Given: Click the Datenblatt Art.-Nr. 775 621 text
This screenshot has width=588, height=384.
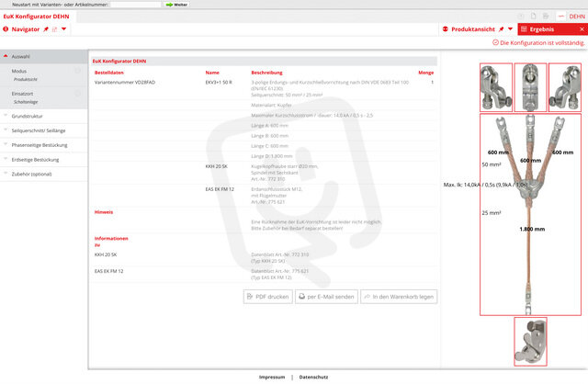Looking at the screenshot, I should (x=279, y=271).
